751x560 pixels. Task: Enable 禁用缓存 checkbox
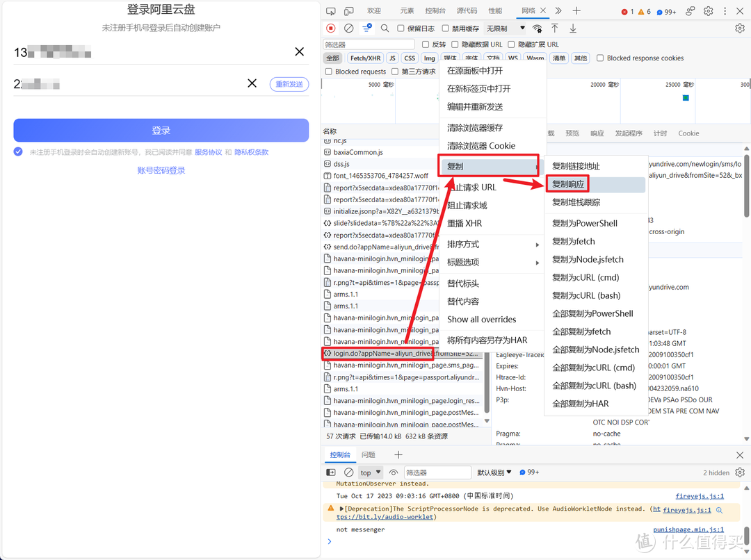pyautogui.click(x=446, y=28)
